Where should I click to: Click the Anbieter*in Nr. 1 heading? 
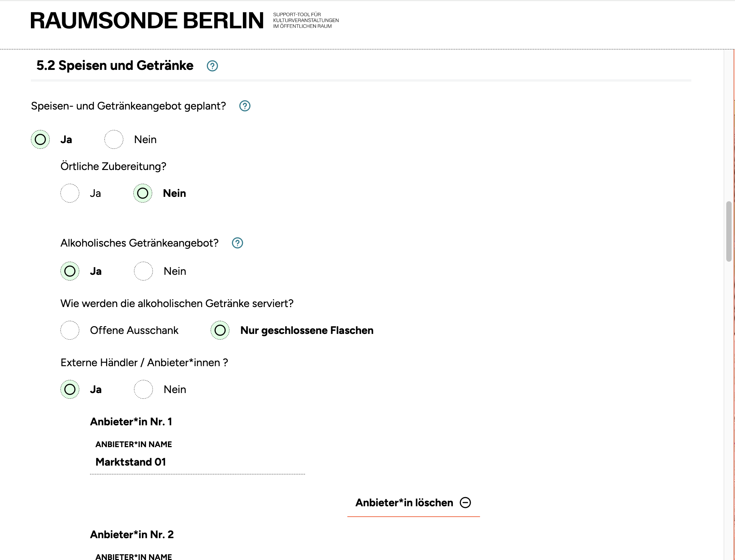[x=131, y=422]
